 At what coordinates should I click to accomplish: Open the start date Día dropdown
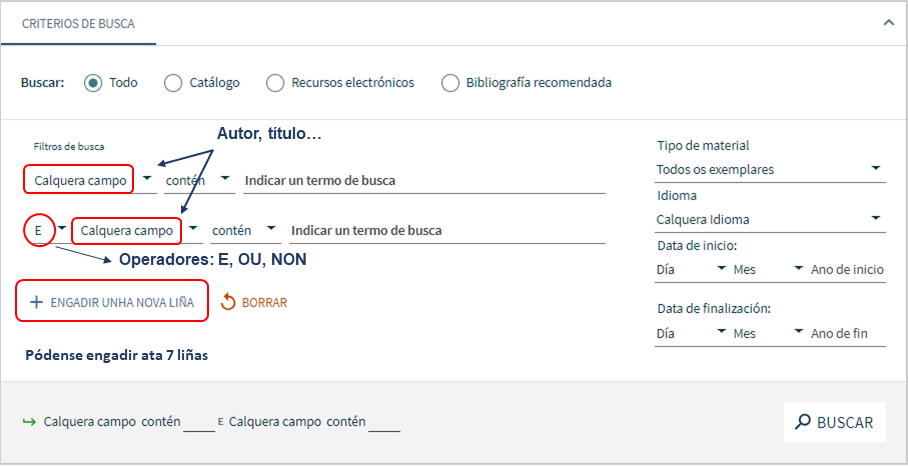691,269
